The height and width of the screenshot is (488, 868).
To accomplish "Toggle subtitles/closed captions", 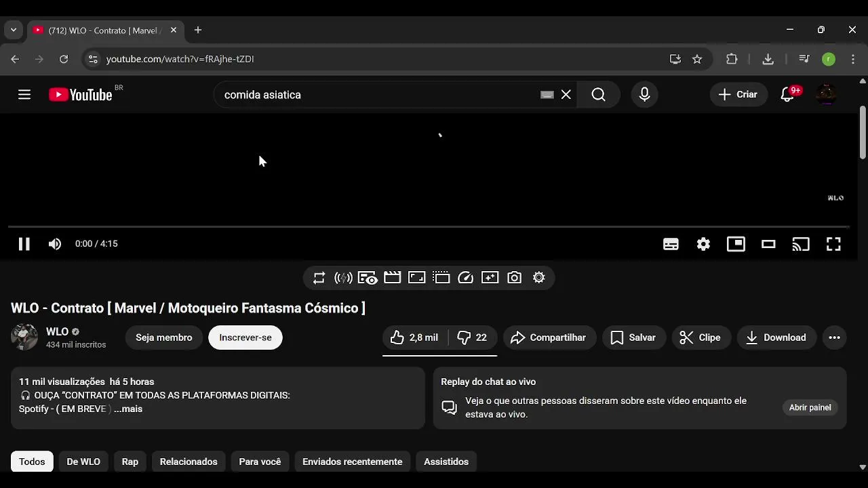I will tap(671, 244).
